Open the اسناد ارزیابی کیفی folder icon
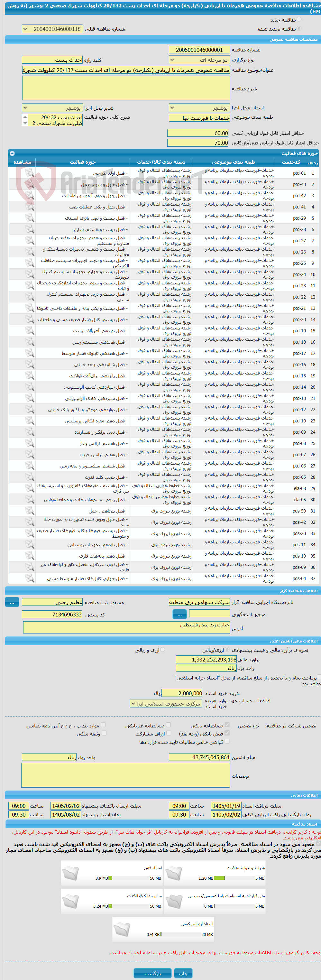This screenshot has width=321, height=980. point(122,929)
